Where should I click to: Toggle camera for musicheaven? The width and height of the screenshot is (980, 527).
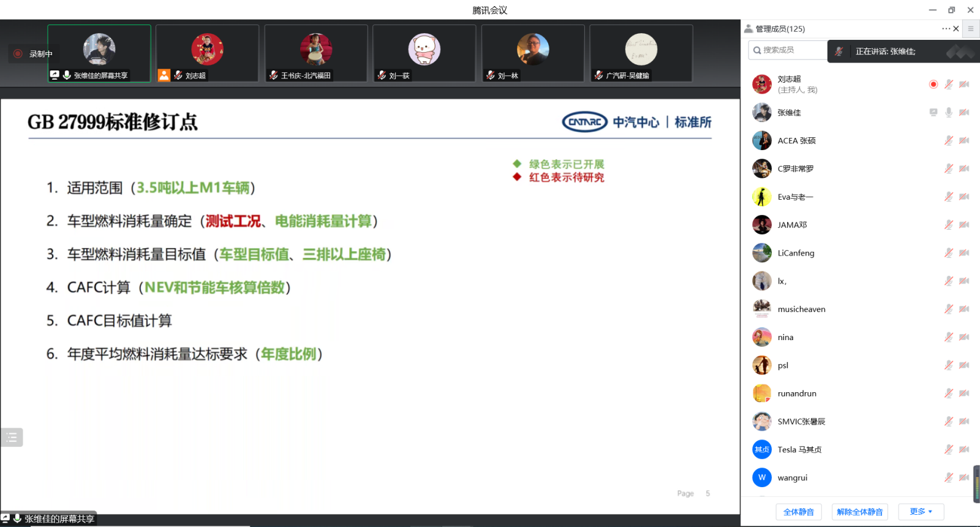pos(964,309)
